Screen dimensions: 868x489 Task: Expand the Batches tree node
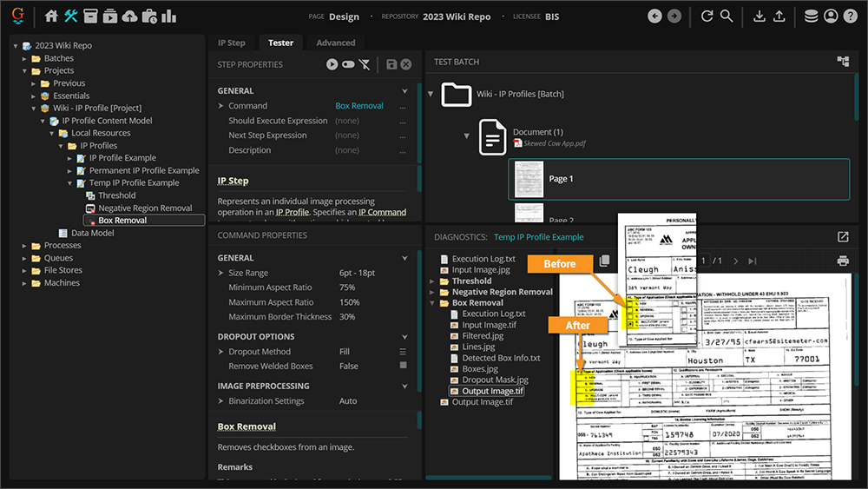pyautogui.click(x=24, y=58)
